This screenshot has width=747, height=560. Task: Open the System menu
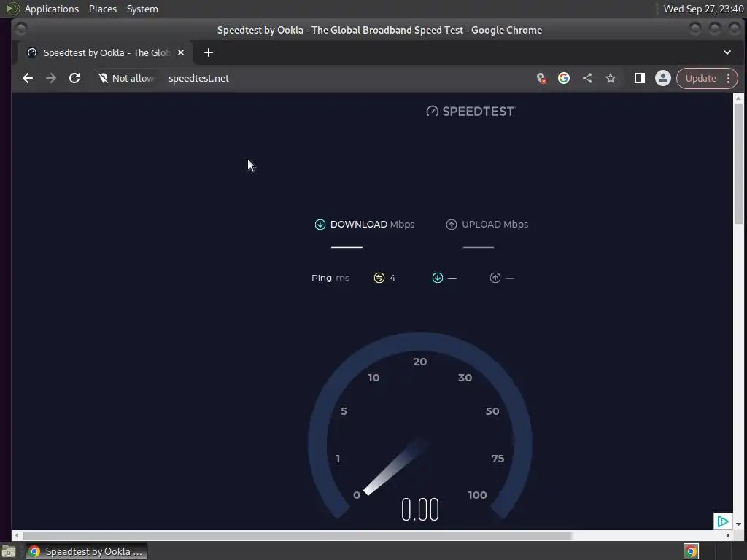[x=142, y=9]
